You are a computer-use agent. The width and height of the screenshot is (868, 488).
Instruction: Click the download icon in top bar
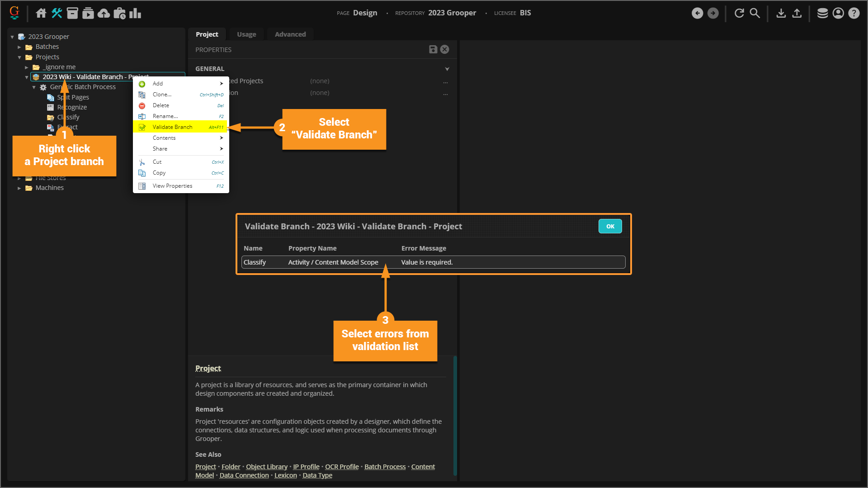click(781, 13)
